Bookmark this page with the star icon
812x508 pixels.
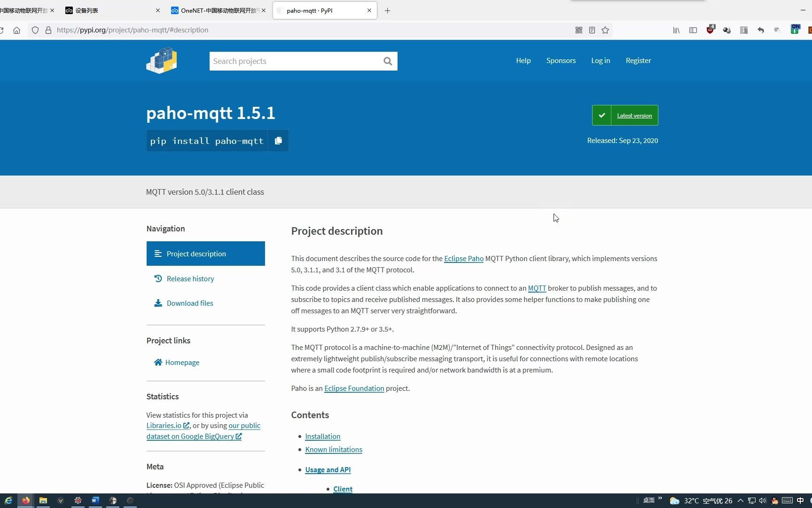coord(605,30)
